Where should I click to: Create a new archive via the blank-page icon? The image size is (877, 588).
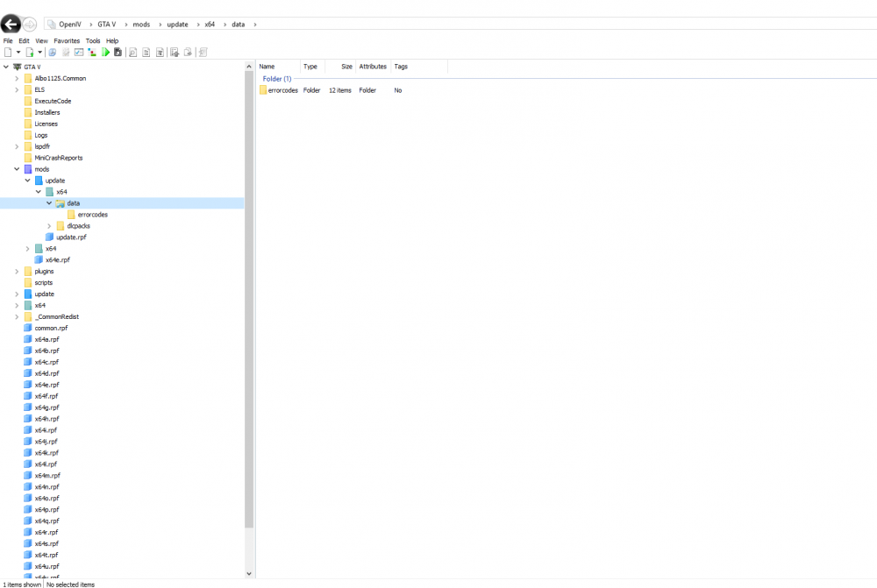[x=7, y=53]
